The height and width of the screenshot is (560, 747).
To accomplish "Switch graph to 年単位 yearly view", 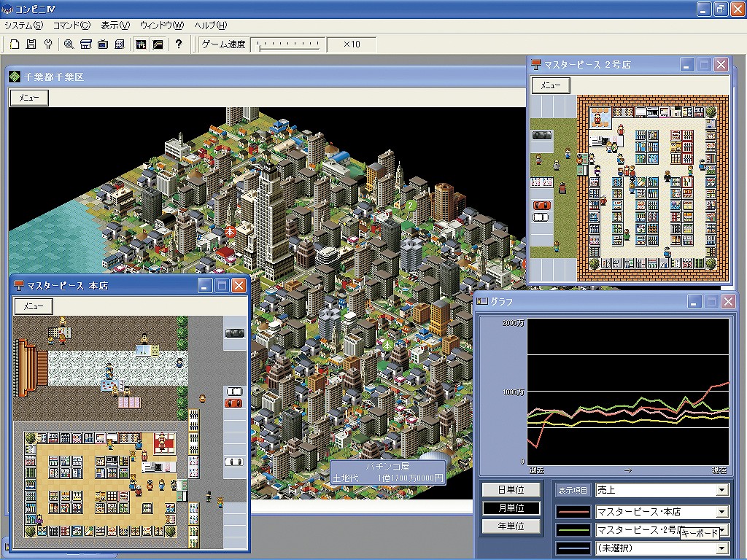I will click(x=511, y=526).
